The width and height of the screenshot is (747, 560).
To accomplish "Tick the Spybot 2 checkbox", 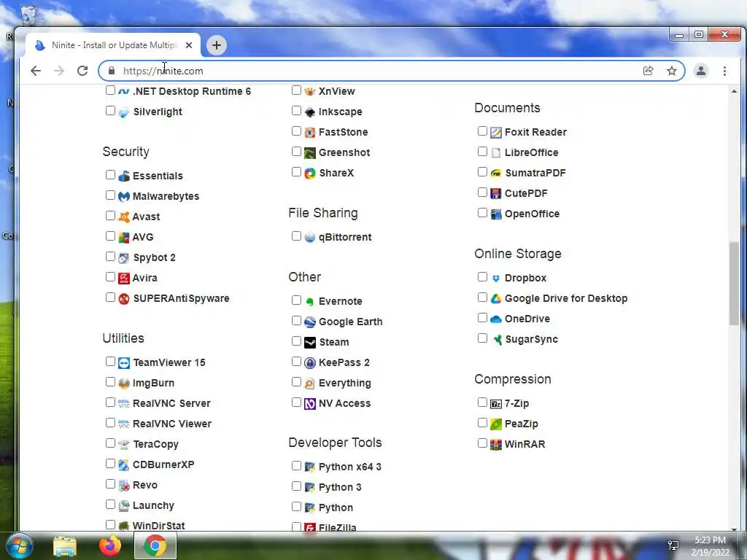I will pyautogui.click(x=110, y=257).
